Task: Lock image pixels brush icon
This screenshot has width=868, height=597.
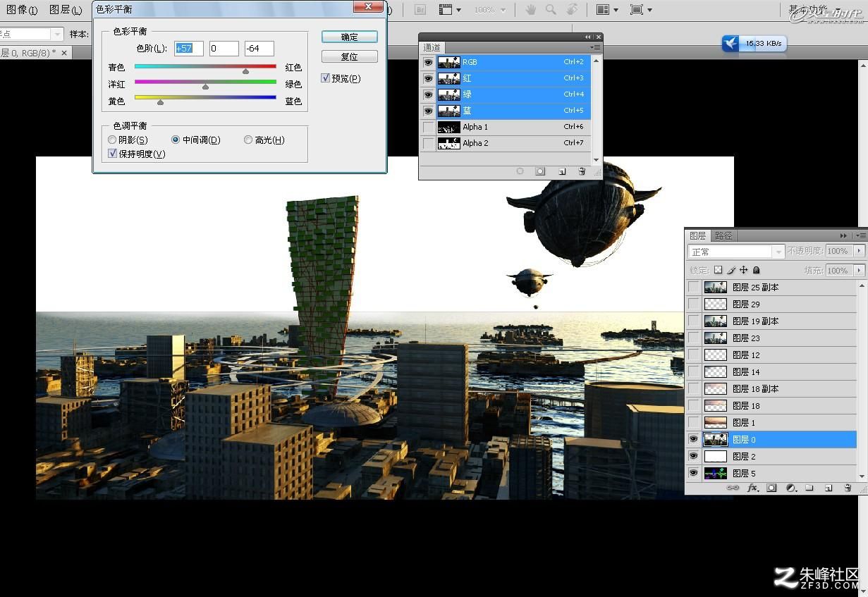Action: [x=731, y=270]
